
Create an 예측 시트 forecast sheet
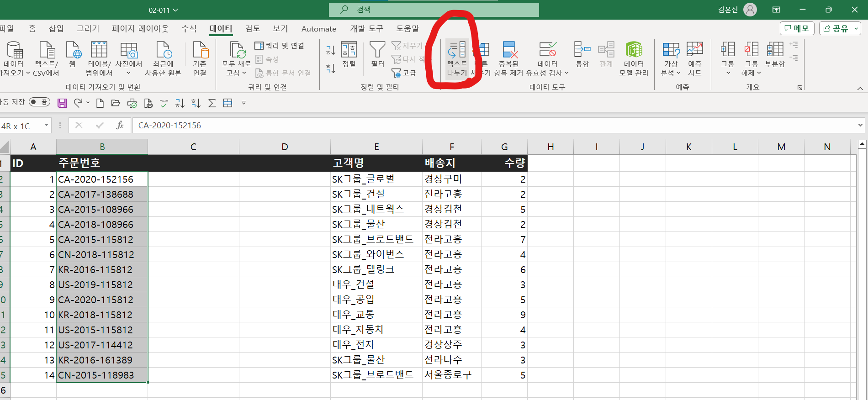(694, 58)
